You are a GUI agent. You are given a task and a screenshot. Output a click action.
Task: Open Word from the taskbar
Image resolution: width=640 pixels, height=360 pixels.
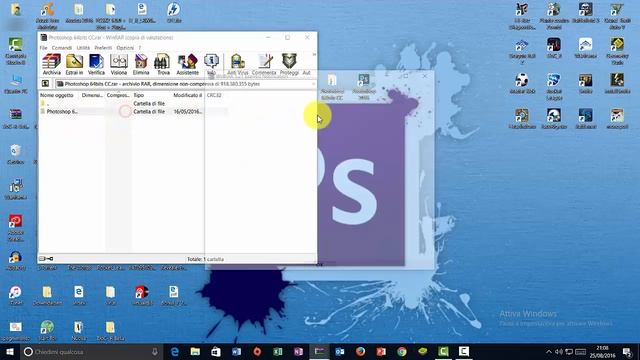[236, 351]
